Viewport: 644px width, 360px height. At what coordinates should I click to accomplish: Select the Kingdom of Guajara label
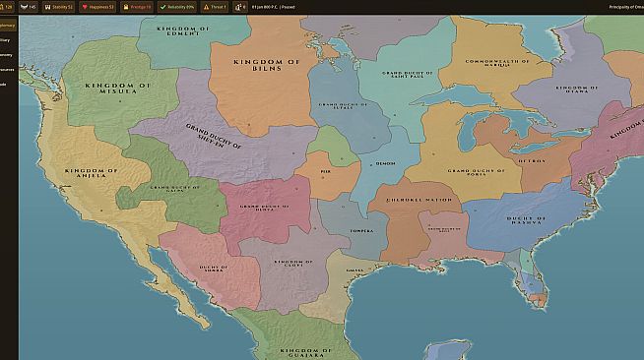305,353
